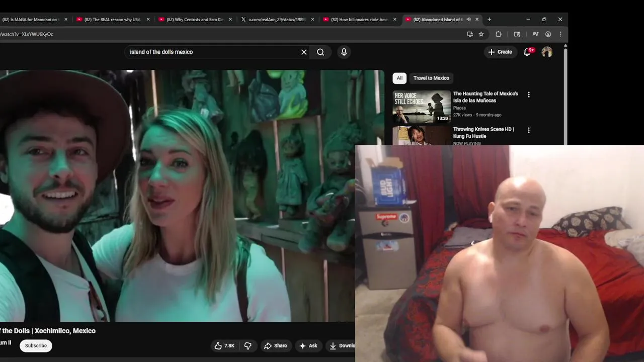
Task: Search with voice microphone icon
Action: (344, 52)
